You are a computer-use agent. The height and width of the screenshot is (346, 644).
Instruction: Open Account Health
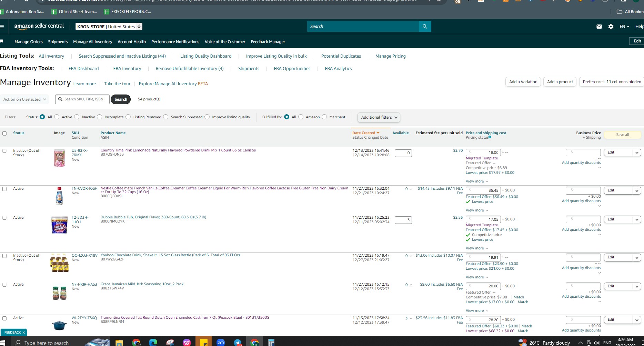[132, 42]
